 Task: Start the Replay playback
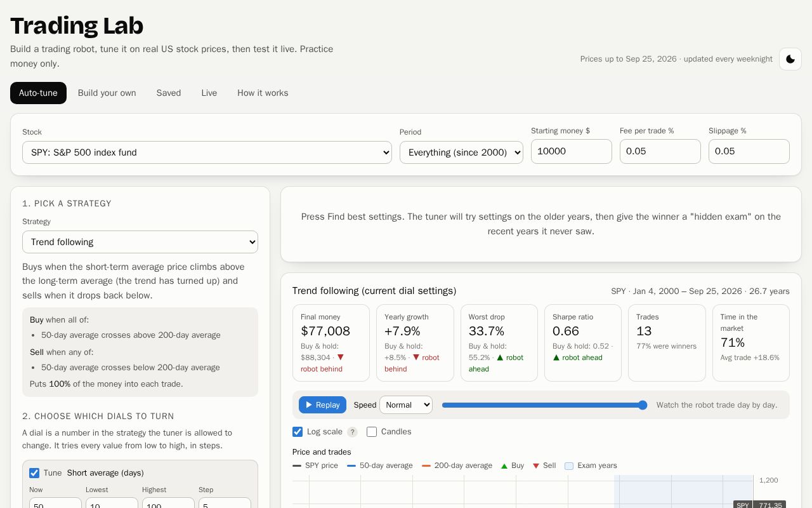coord(322,405)
